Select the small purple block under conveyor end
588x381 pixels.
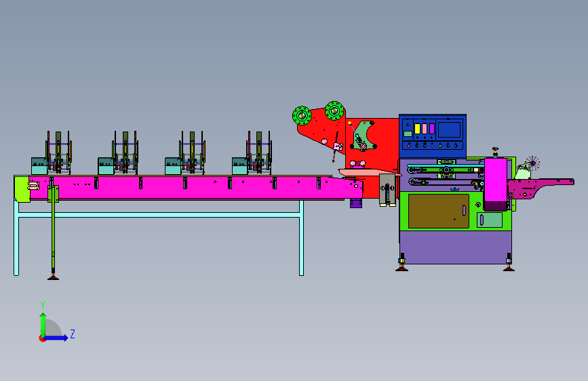click(356, 203)
